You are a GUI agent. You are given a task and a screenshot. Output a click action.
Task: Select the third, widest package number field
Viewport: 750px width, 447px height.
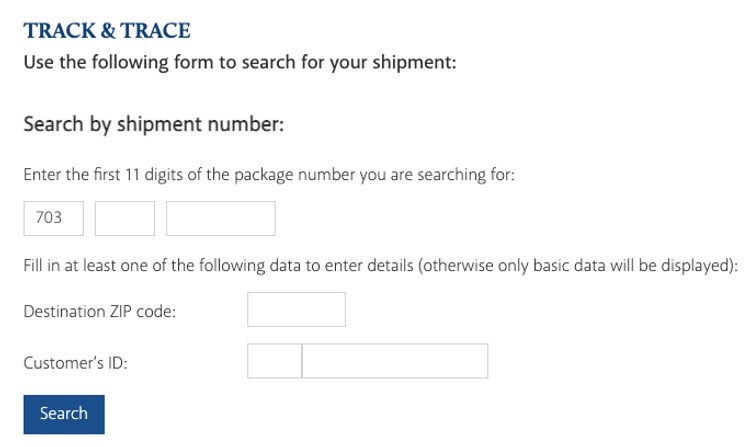(220, 218)
